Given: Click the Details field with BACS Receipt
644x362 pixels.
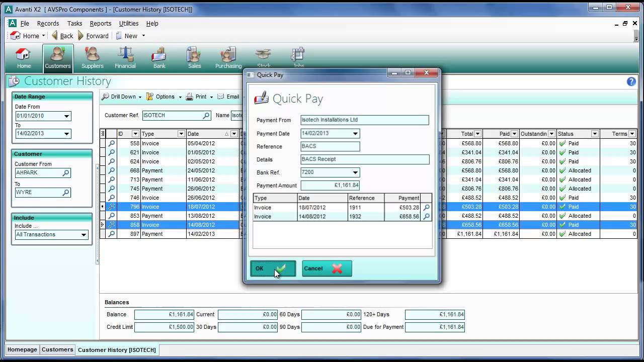Looking at the screenshot, I should pos(365,159).
